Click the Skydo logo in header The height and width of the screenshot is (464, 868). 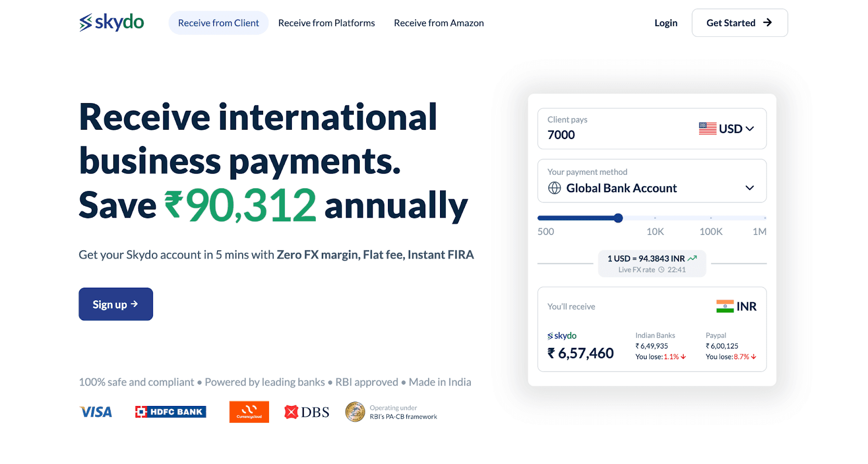[x=111, y=22]
